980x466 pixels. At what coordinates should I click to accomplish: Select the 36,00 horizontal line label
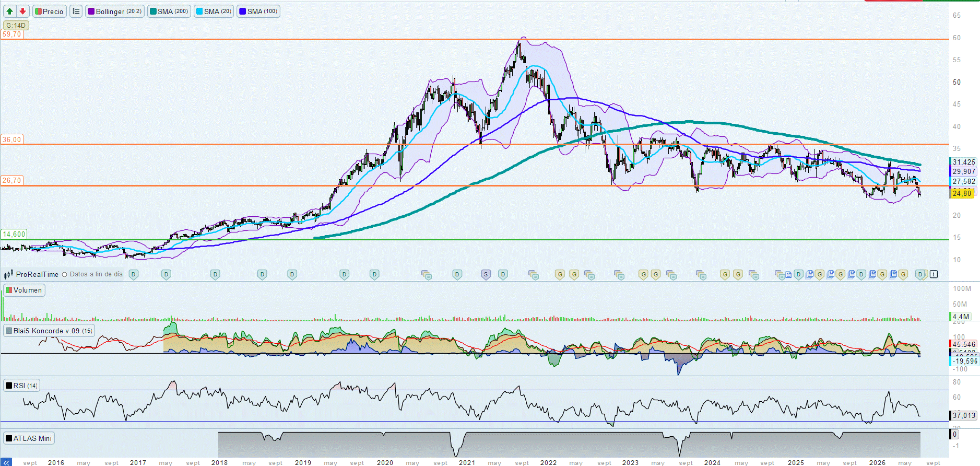click(12, 139)
